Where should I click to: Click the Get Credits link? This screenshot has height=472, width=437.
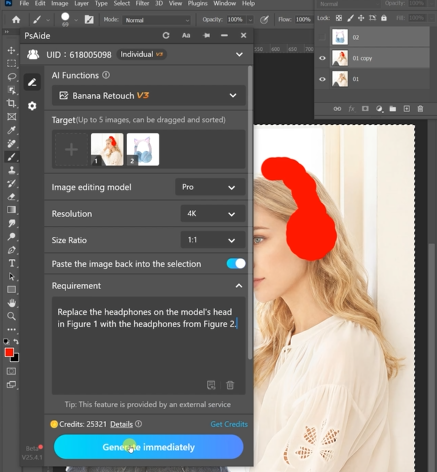click(229, 424)
